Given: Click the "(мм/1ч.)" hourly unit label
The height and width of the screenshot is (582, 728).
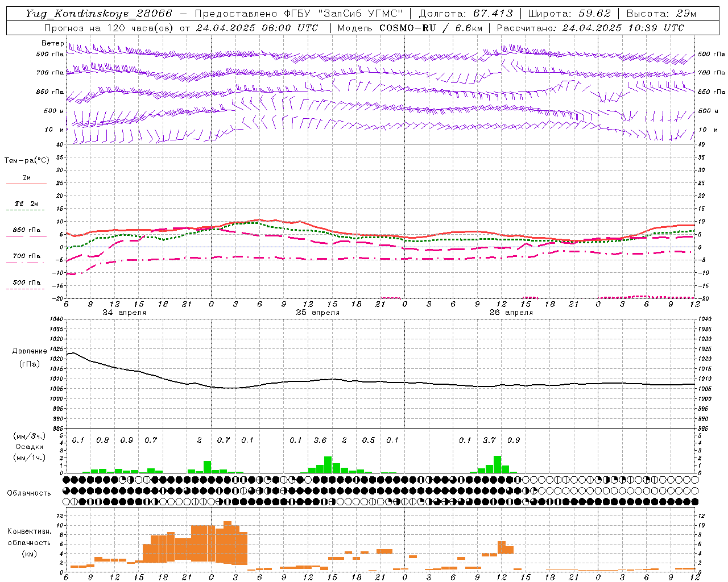Looking at the screenshot, I should point(30,457).
